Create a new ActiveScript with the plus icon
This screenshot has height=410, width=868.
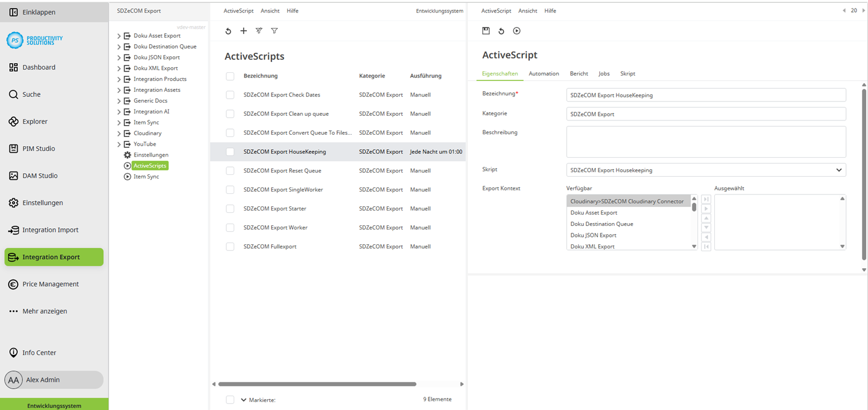click(x=243, y=31)
